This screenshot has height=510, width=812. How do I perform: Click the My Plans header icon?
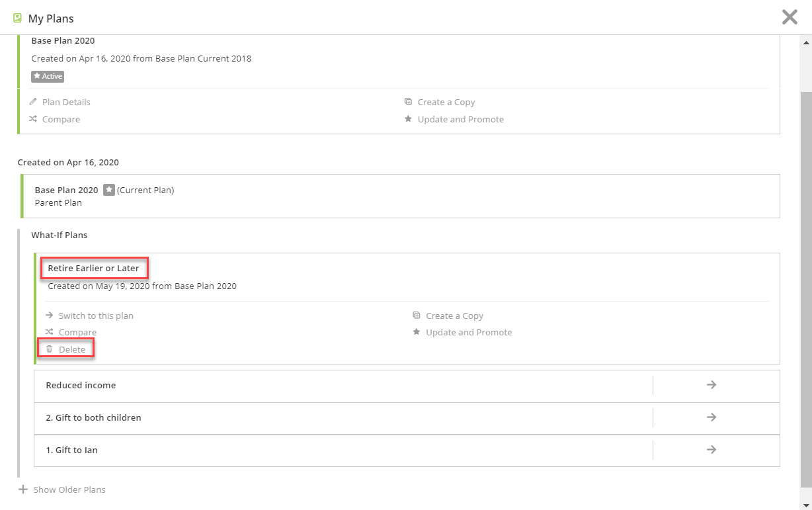(18, 18)
